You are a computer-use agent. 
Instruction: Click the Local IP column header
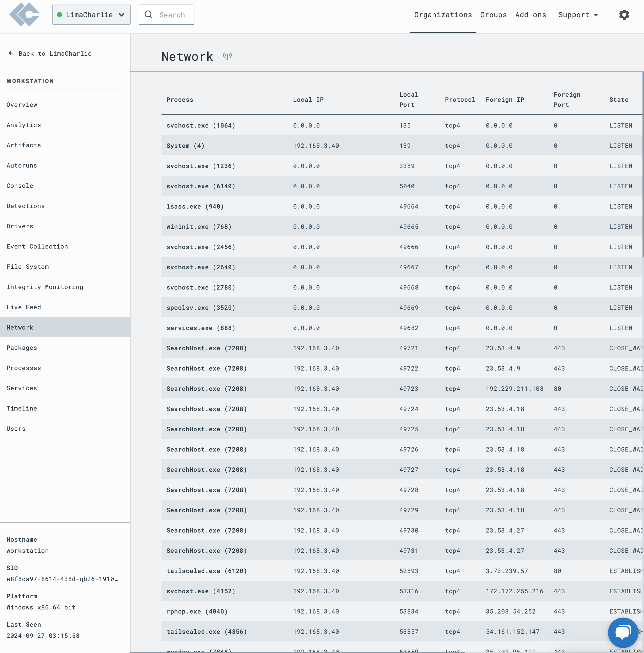[x=308, y=100]
